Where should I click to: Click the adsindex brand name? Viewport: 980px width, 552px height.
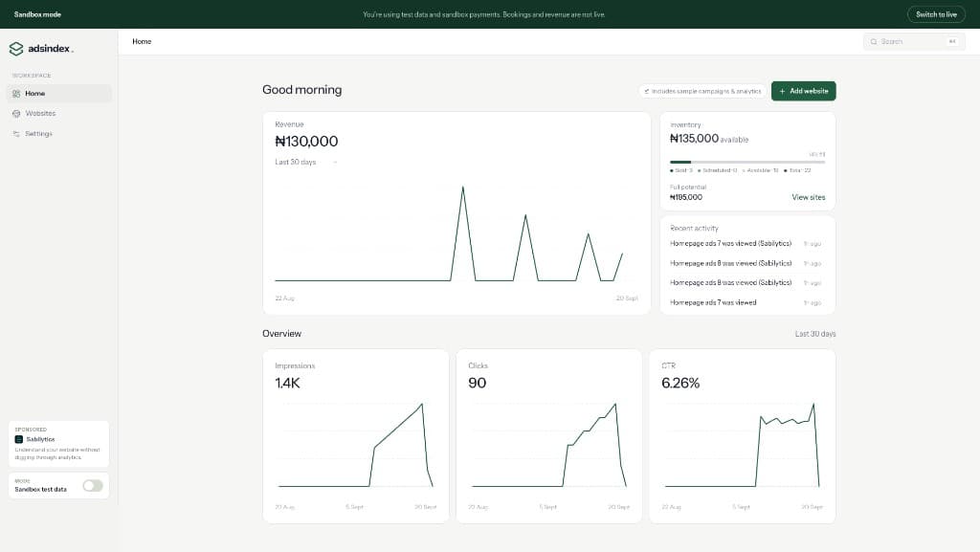pos(50,49)
